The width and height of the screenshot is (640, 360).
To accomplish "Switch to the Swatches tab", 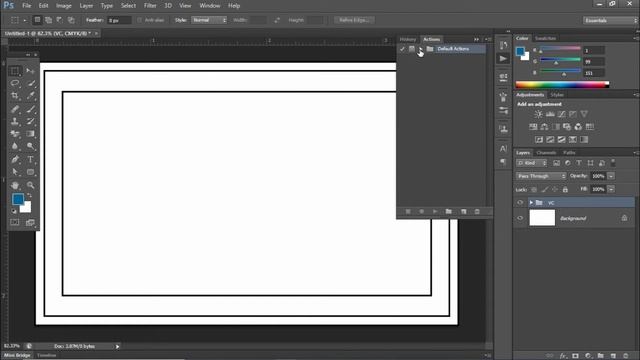I will 546,38.
